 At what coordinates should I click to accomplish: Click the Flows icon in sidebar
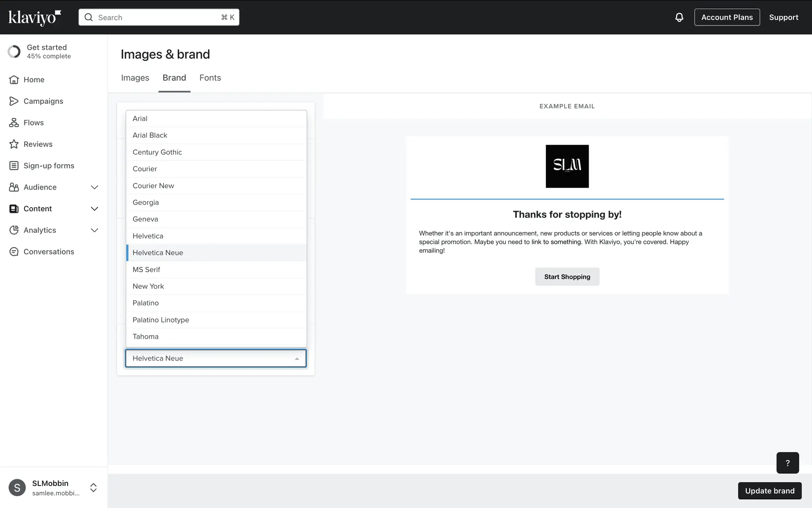pos(14,123)
